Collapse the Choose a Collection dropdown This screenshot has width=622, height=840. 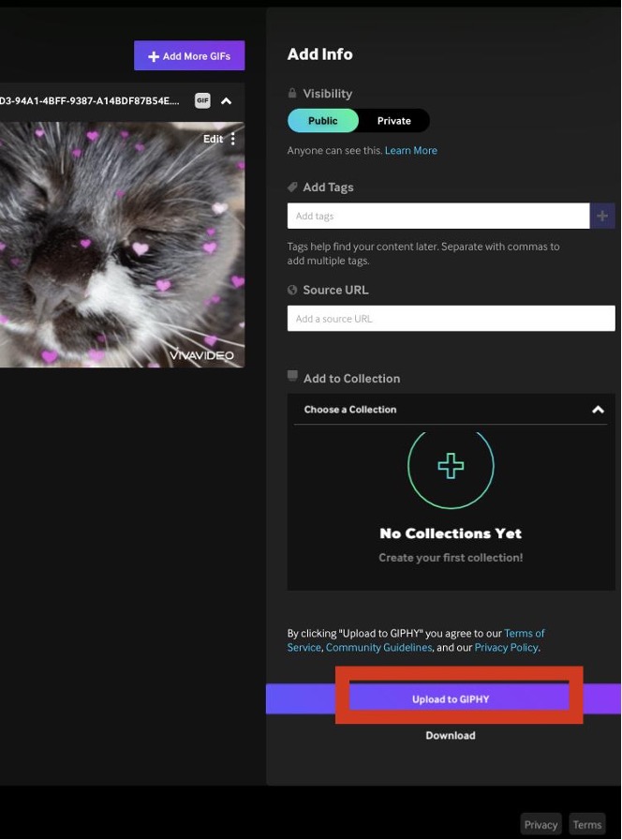click(598, 410)
